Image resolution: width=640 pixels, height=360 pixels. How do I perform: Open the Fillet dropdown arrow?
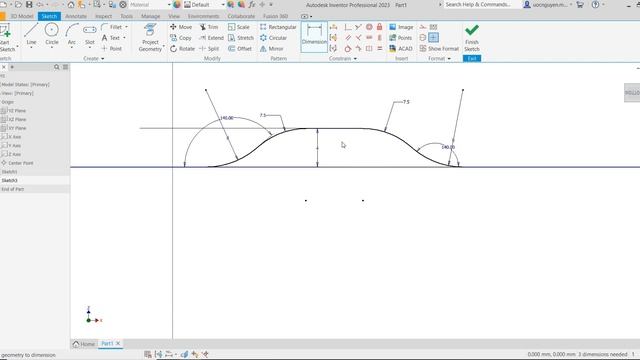coord(127,27)
